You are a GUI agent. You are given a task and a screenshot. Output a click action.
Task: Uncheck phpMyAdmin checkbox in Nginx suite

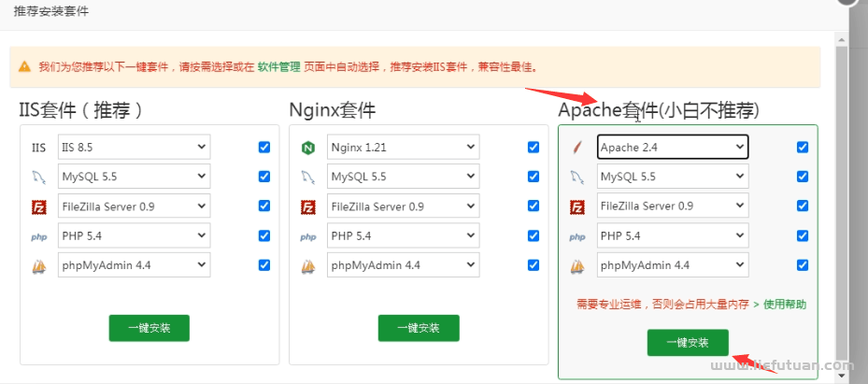[x=534, y=265]
